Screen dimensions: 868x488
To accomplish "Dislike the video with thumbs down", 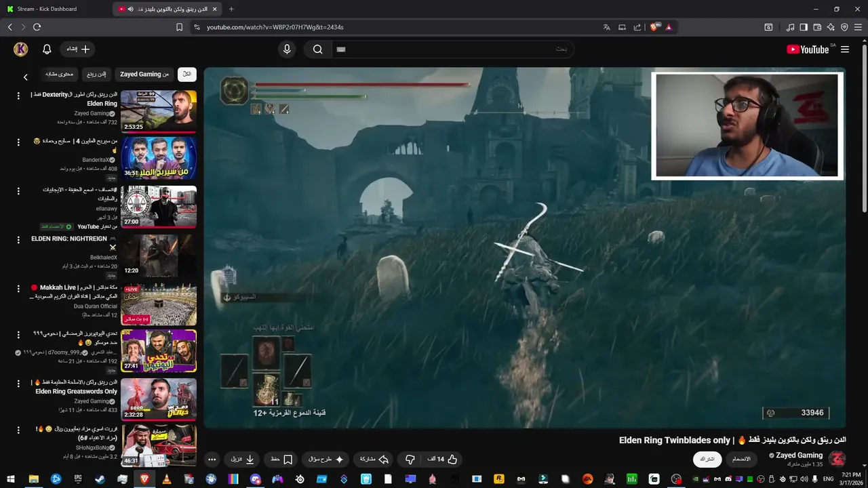I will coord(410,459).
